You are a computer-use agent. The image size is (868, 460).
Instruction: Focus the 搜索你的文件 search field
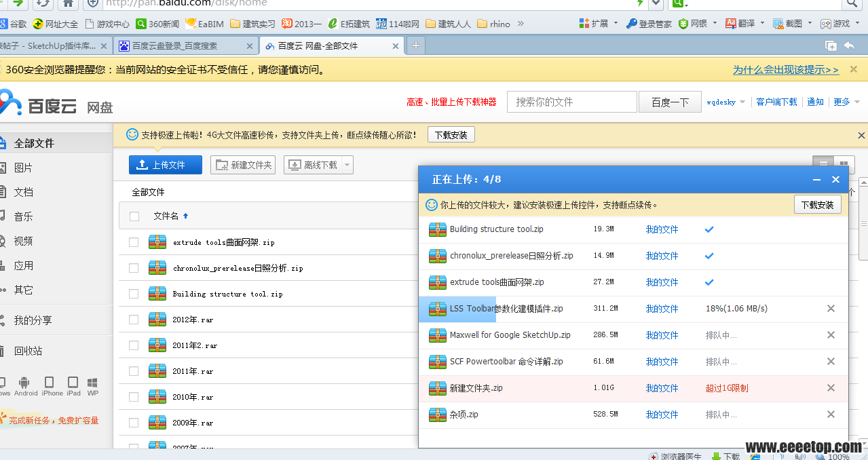pyautogui.click(x=572, y=102)
